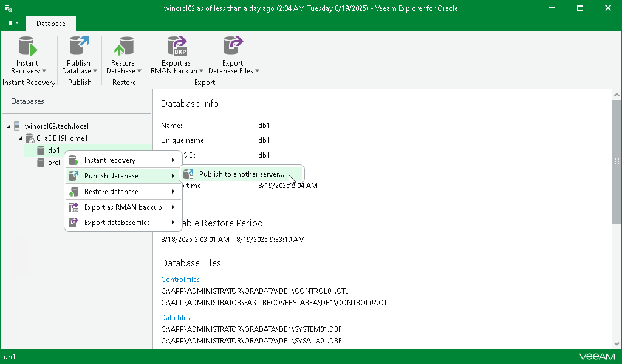Collapse the OraDB19Home1 tree node
Viewport: 622px width, 364px height.
20,138
